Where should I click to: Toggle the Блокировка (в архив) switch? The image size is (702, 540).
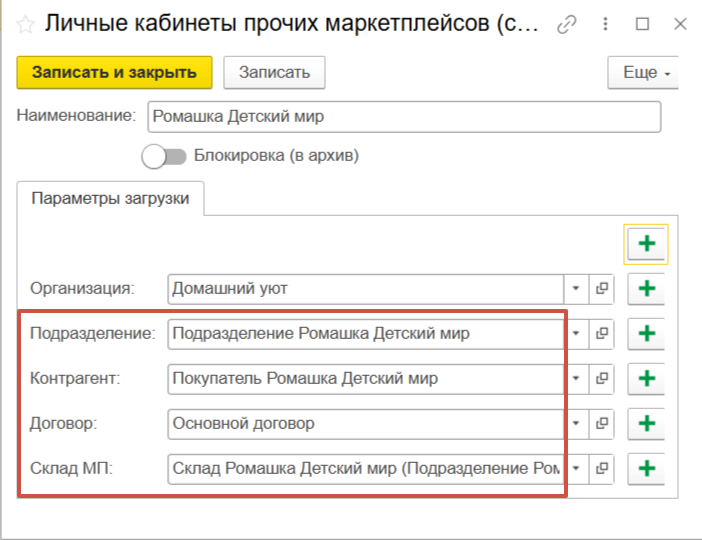tap(164, 156)
